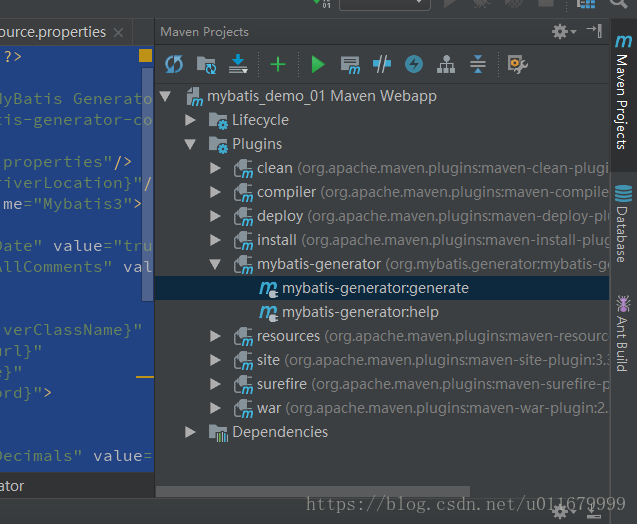Viewport: 637px width, 524px height.
Task: Reimport all Maven projects
Action: pyautogui.click(x=174, y=64)
